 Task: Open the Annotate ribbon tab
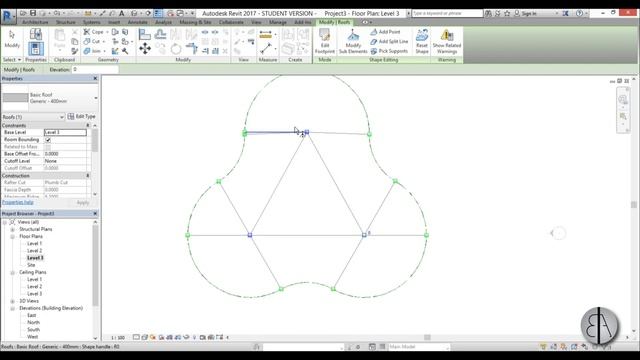click(138, 22)
